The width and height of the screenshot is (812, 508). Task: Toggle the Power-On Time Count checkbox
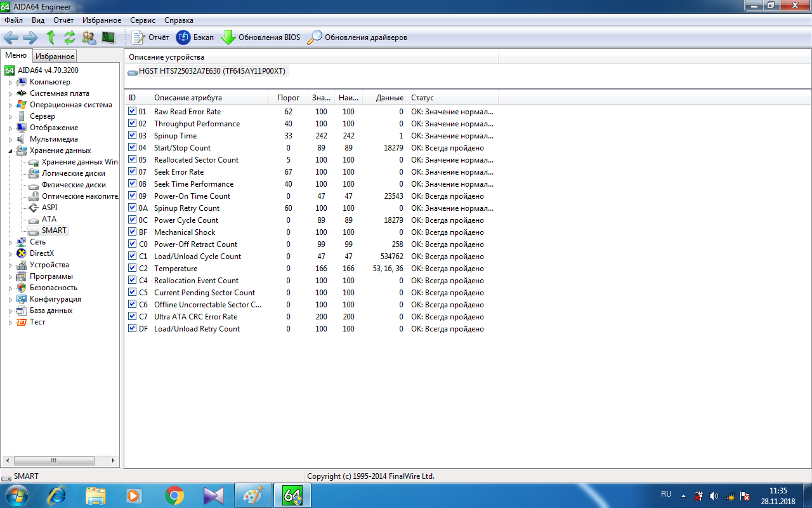tap(132, 196)
